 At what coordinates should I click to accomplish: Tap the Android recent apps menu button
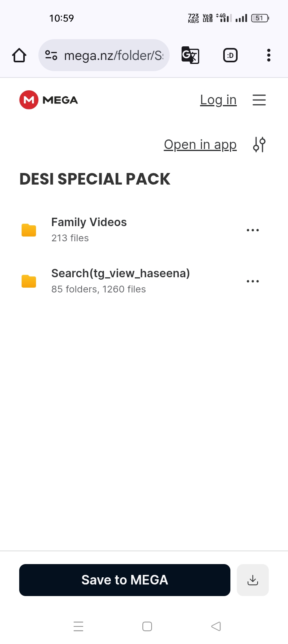click(x=79, y=626)
